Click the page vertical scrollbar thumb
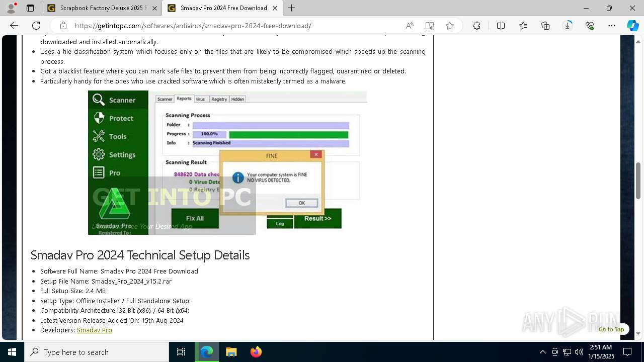 point(638,180)
